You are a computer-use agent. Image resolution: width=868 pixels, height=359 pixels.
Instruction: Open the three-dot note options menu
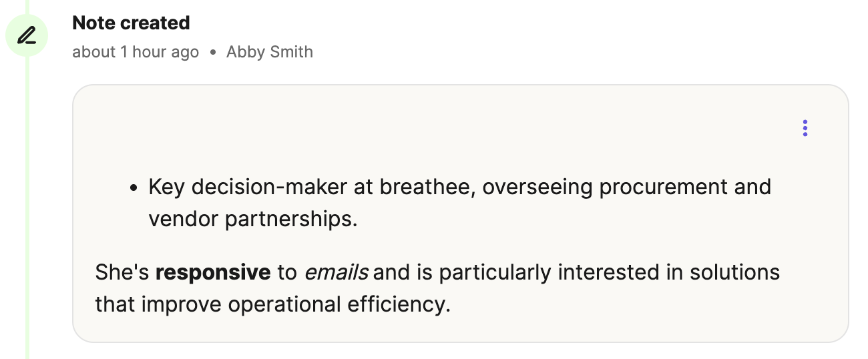[805, 128]
